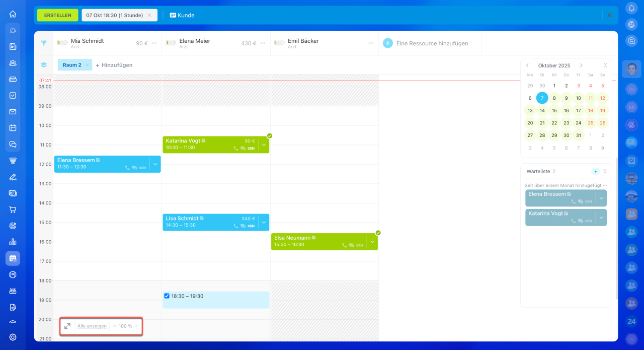Click CRM icon on Lisa Schmidt booking
The height and width of the screenshot is (350, 644).
pos(251,226)
